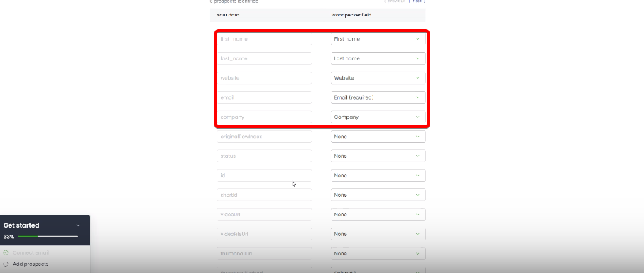The height and width of the screenshot is (273, 644).
Task: Select the Add prospects checklist circle
Action: coord(6,264)
